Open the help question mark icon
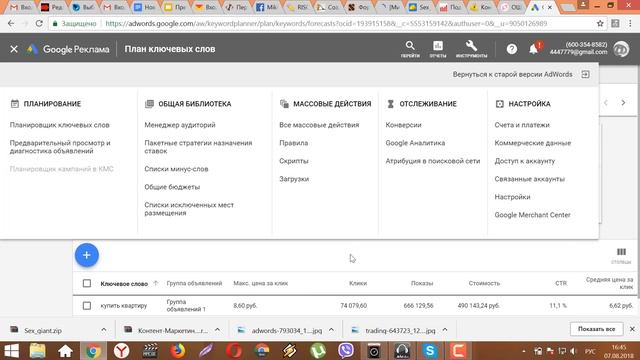 (x=511, y=49)
